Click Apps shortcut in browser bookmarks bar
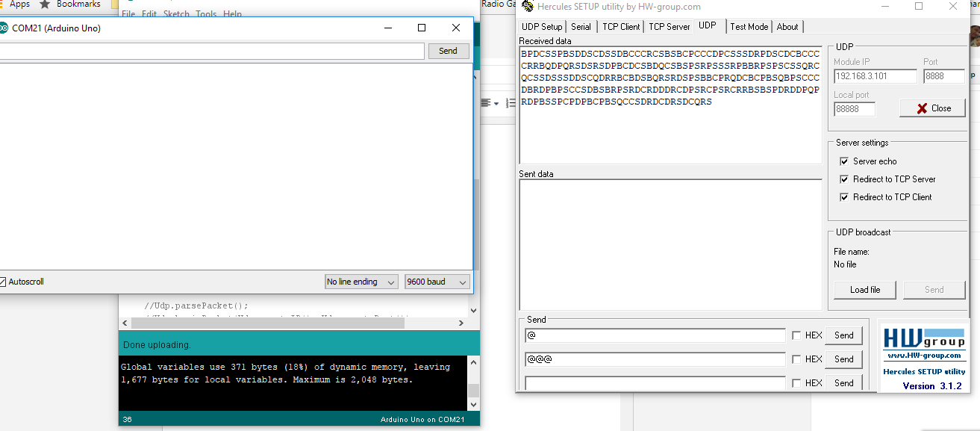The width and height of the screenshot is (980, 431). click(x=15, y=4)
